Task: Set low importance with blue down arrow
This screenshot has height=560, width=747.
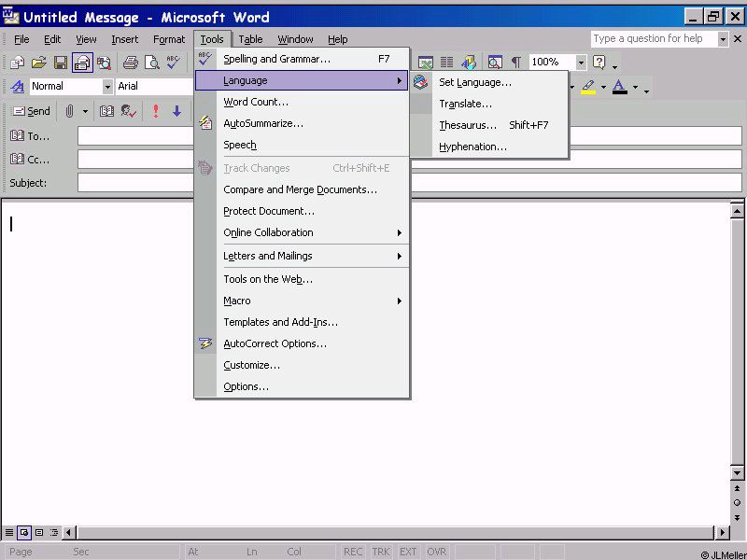Action: [176, 111]
